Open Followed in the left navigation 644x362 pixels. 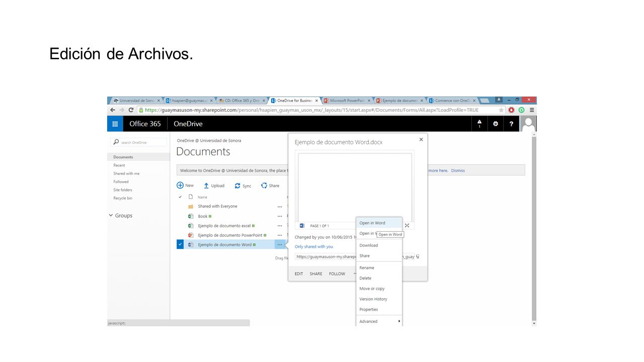pos(121,182)
